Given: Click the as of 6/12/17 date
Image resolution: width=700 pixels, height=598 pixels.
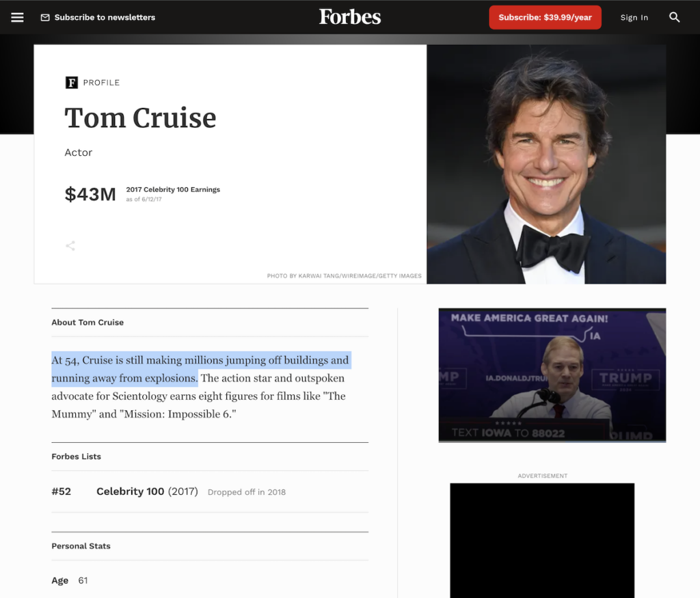Looking at the screenshot, I should click(144, 200).
